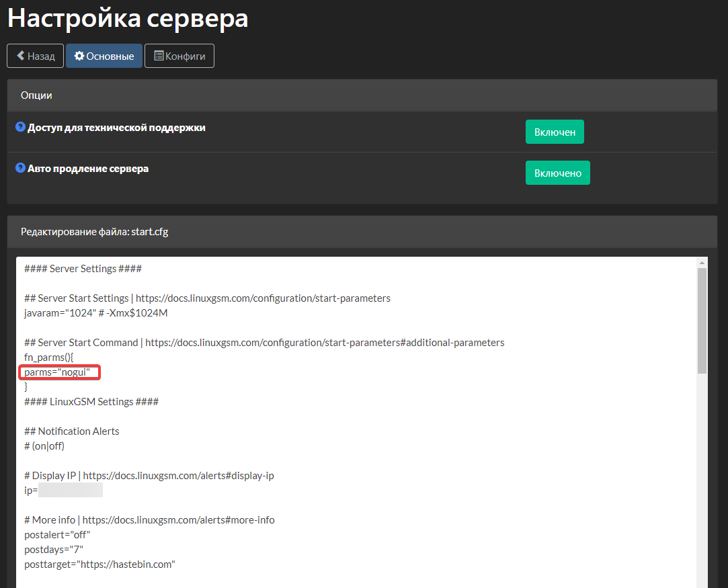The height and width of the screenshot is (588, 728).
Task: Toggle the Включено auto-renewal button
Action: (x=558, y=173)
